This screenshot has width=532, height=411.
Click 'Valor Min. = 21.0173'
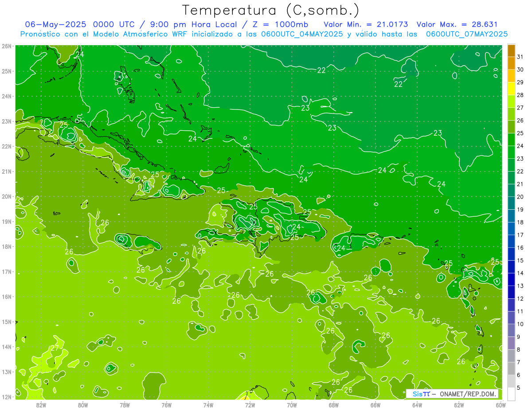coord(366,24)
